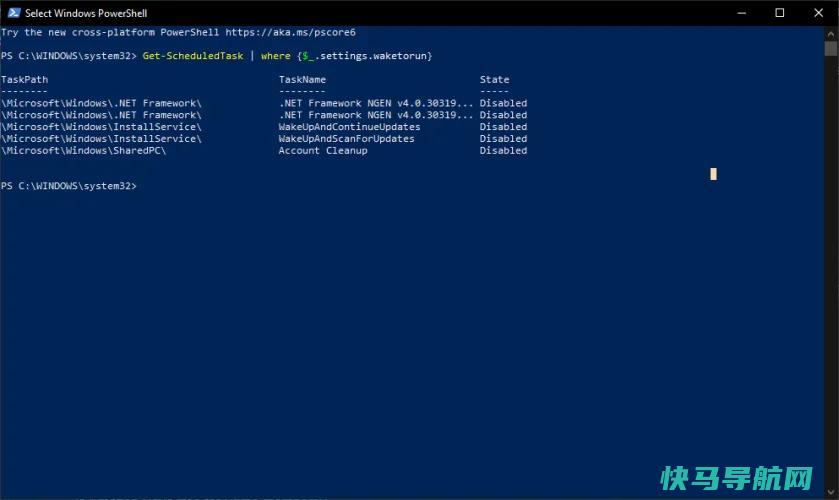Click the 'Account Cleanup' task name
The width and height of the screenshot is (839, 500).
pyautogui.click(x=323, y=150)
